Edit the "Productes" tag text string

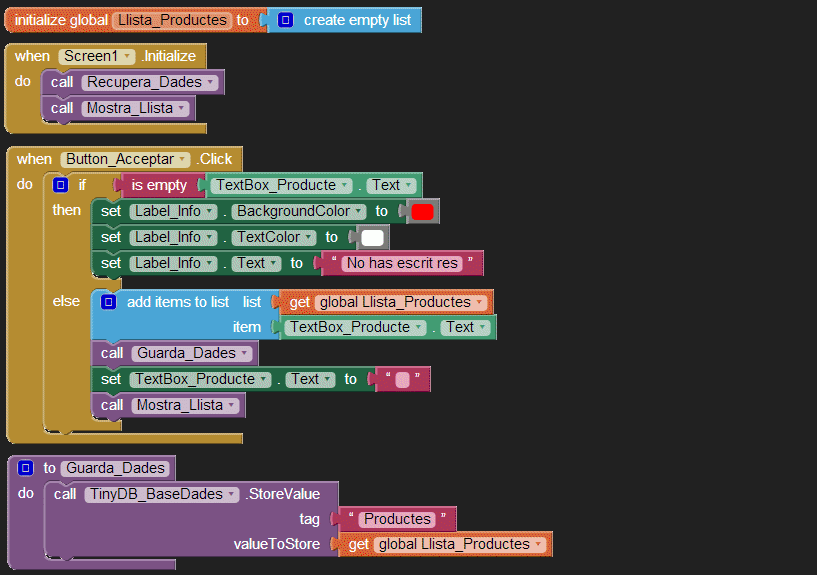[397, 519]
